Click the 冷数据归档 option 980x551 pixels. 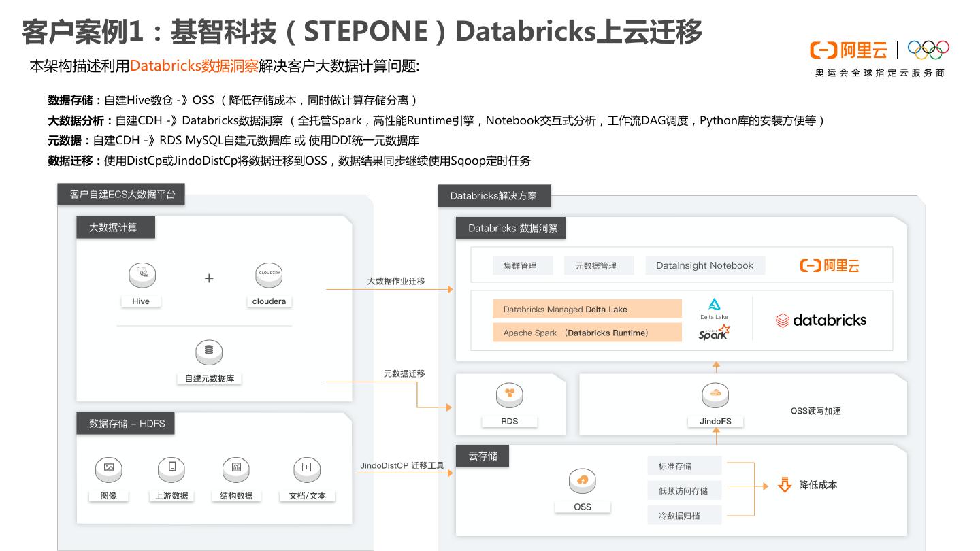[x=684, y=516]
